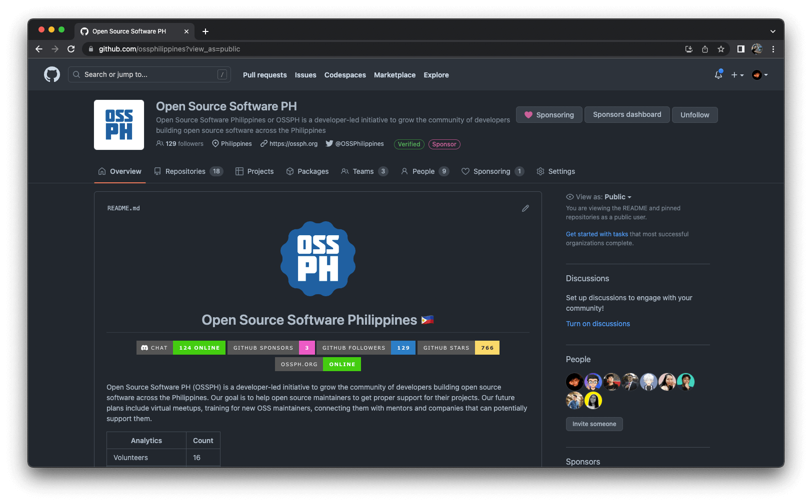This screenshot has height=504, width=812.
Task: Open the Projects tab
Action: click(x=254, y=171)
